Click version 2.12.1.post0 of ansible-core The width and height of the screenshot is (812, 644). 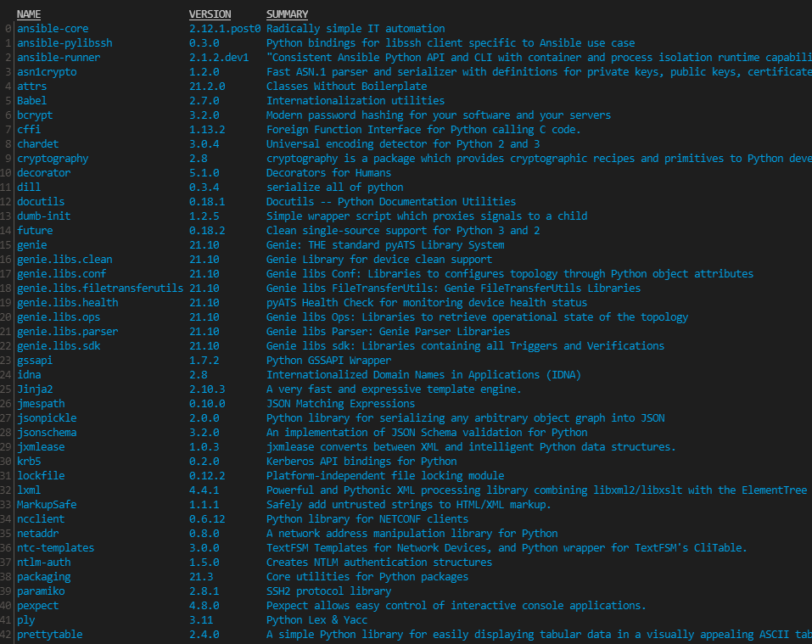(x=225, y=29)
